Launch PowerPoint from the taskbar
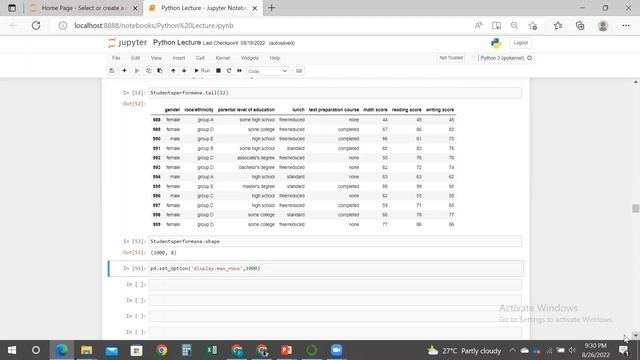Viewport: 640px width, 360px height. coord(287,350)
